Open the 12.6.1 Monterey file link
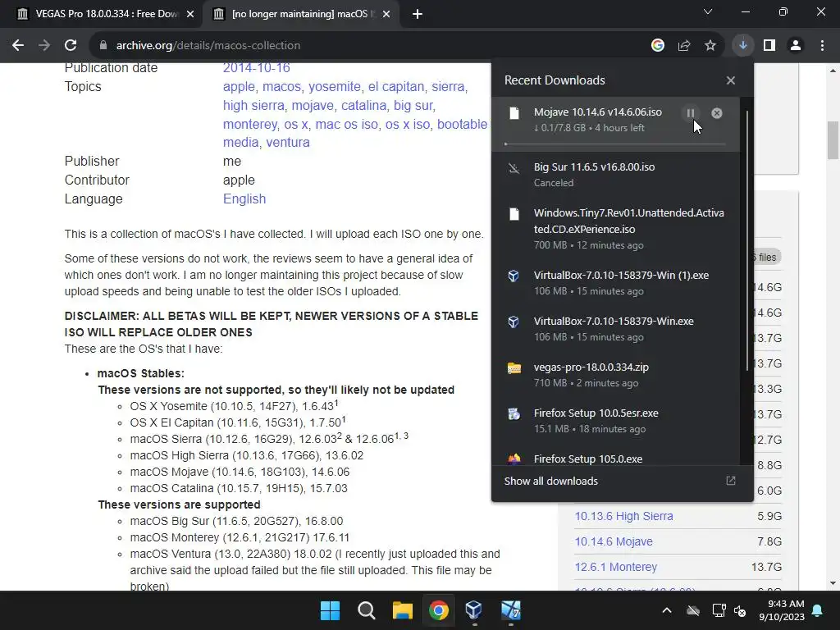This screenshot has height=630, width=840. tap(615, 567)
